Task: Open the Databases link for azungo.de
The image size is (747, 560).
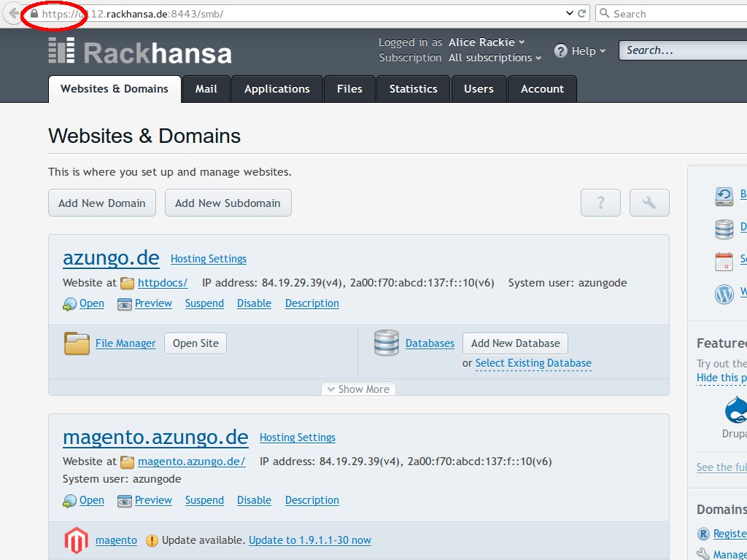Action: 430,343
